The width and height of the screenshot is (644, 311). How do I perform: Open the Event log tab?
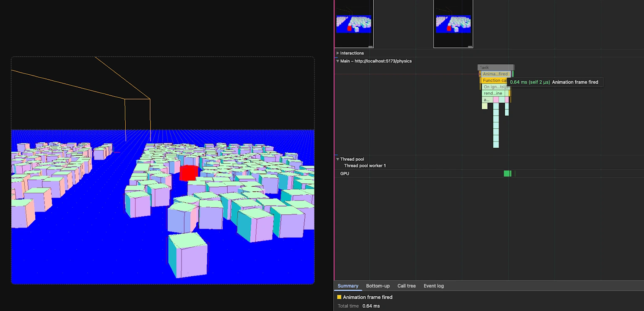[x=434, y=286]
